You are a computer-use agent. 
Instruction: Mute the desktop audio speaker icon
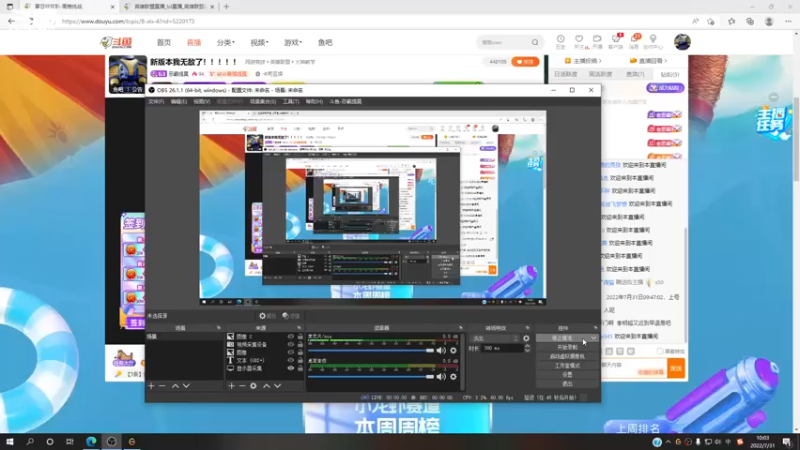(441, 377)
